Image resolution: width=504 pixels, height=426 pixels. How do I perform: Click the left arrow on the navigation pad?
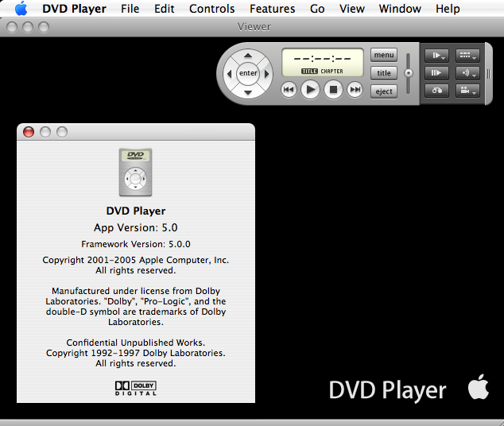pyautogui.click(x=229, y=74)
